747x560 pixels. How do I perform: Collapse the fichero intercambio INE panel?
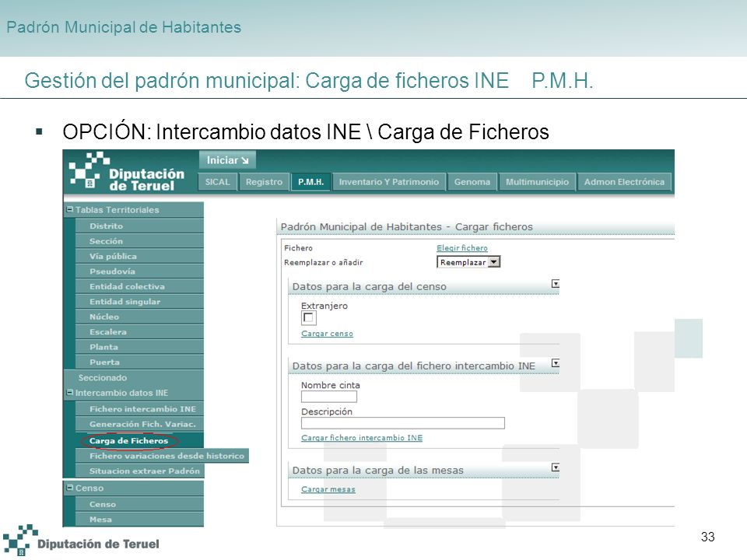555,363
